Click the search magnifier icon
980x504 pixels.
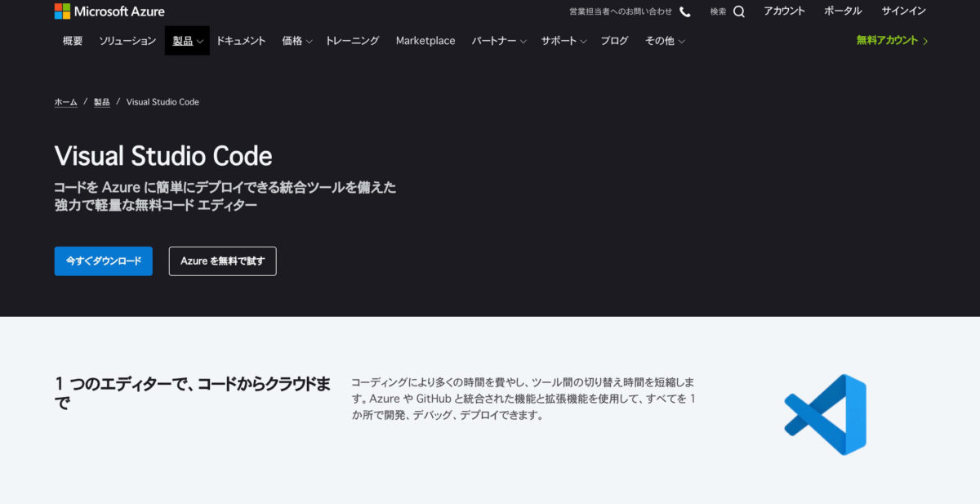click(738, 11)
